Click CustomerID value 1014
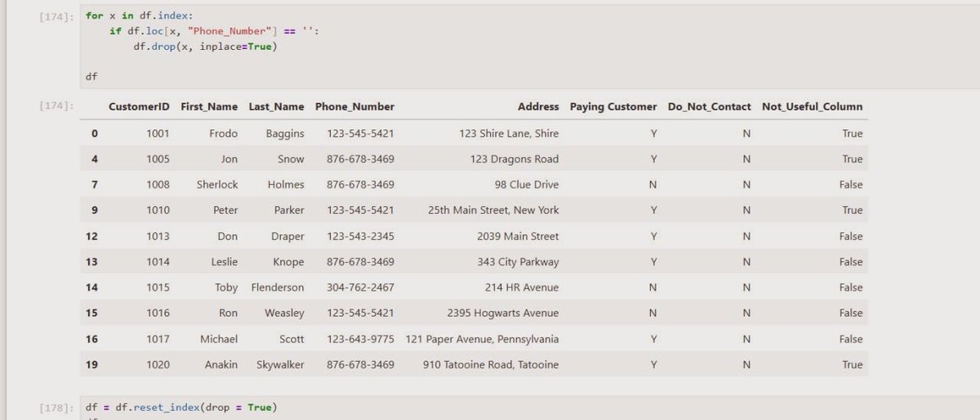This screenshot has height=420, width=980. click(x=158, y=262)
